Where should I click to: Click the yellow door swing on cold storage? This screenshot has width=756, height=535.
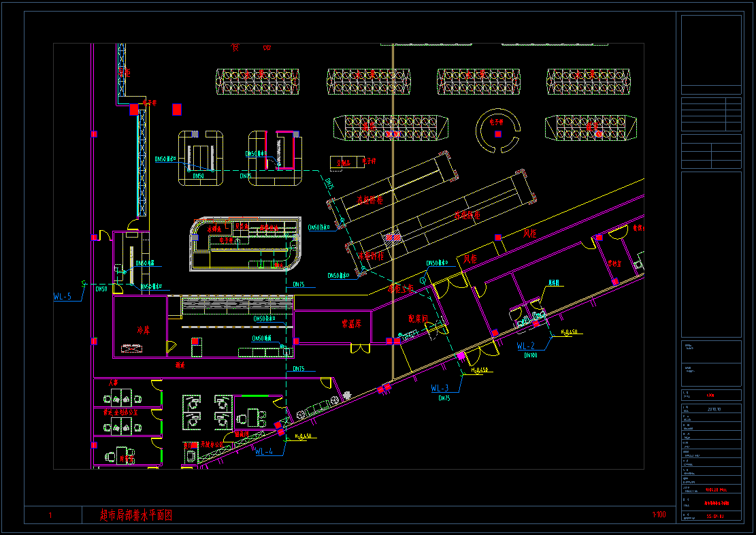pyautogui.click(x=171, y=346)
